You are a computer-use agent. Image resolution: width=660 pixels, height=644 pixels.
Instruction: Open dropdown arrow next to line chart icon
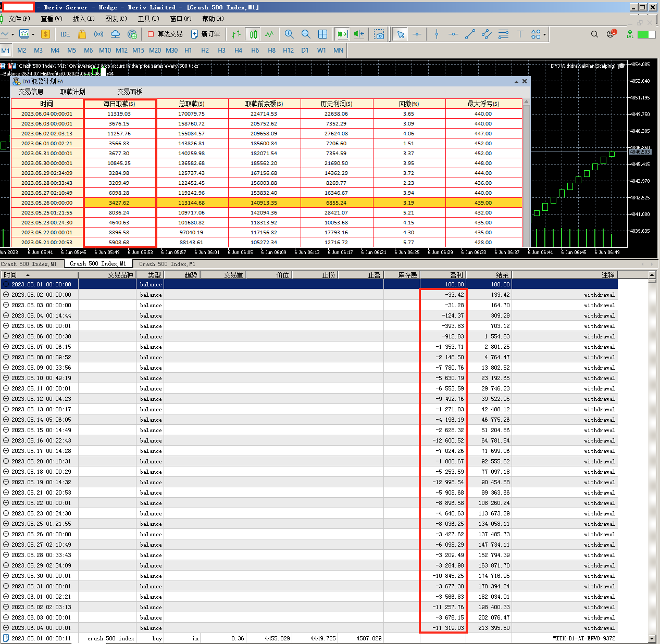coord(13,35)
